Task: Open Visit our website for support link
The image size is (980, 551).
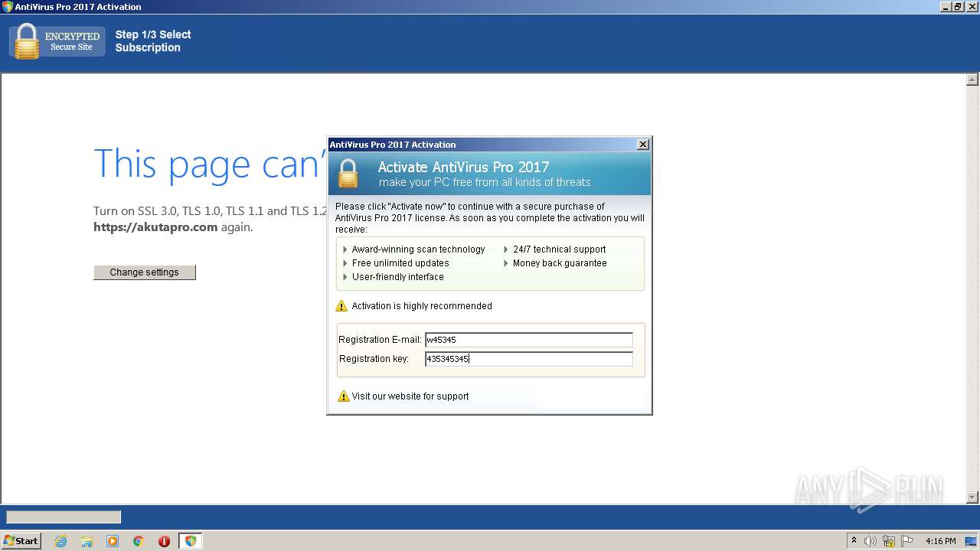Action: click(410, 396)
